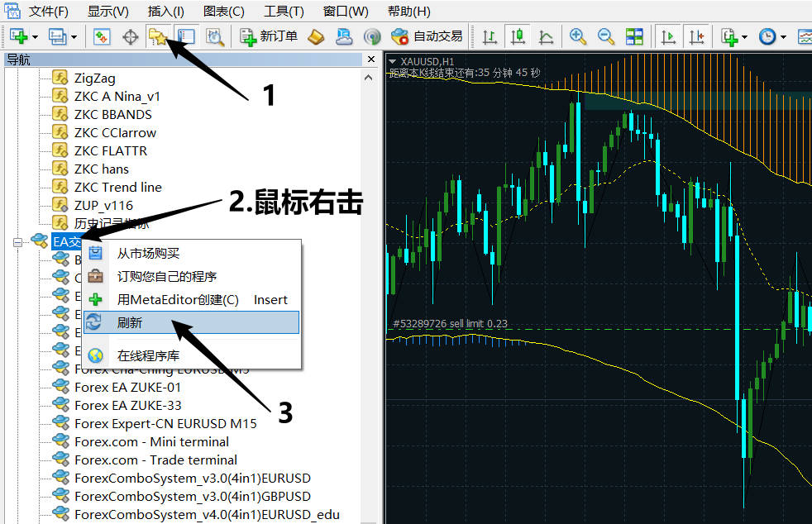Switch chart to line chart mode
This screenshot has height=524, width=812.
pos(546,36)
